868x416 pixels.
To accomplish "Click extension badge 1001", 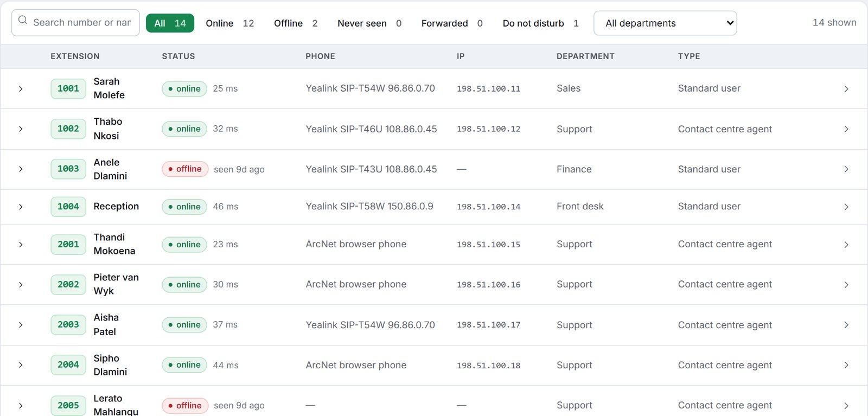I will pos(68,88).
